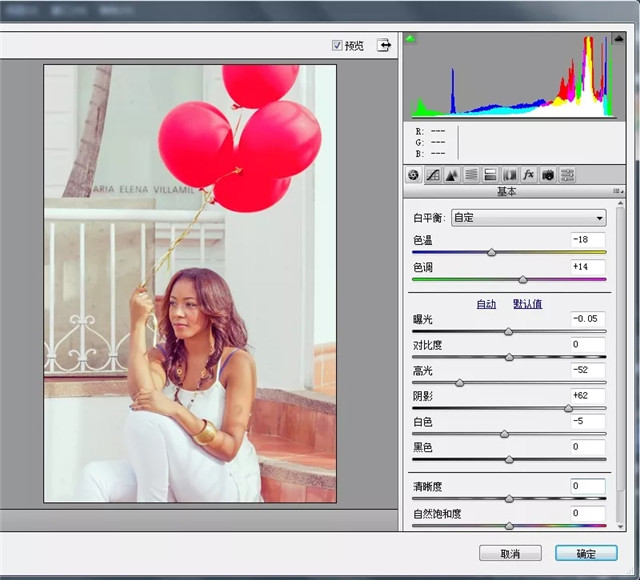
Task: Open the Basic panel aperture icon
Action: pyautogui.click(x=413, y=175)
